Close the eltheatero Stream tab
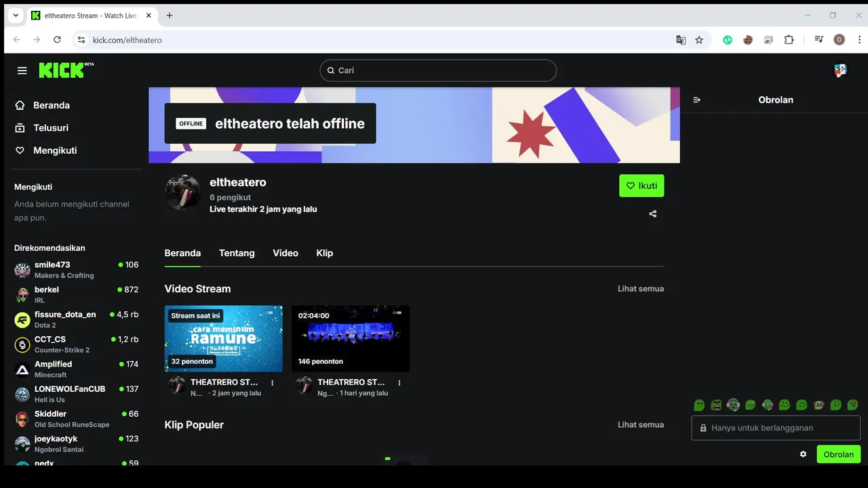This screenshot has height=488, width=868. (x=149, y=16)
